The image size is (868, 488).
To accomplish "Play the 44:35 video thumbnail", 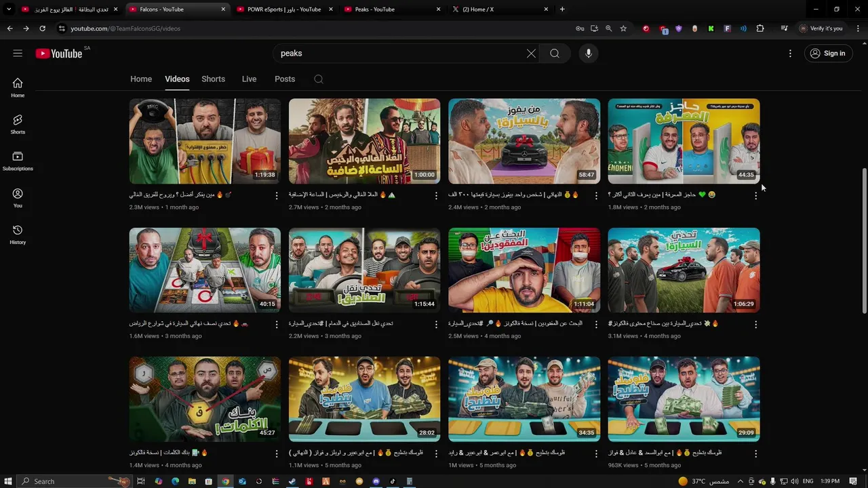I will tap(684, 141).
